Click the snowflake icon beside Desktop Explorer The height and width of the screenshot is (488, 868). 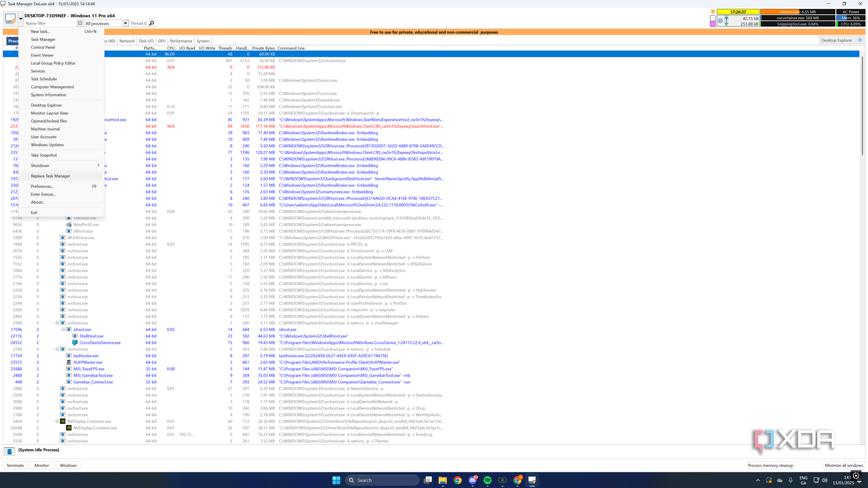pyautogui.click(x=860, y=39)
